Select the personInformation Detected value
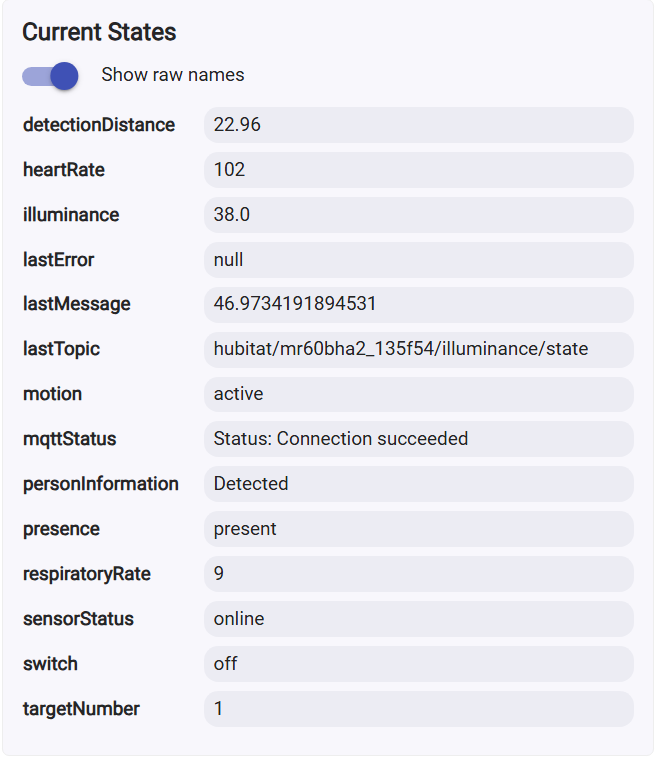Image resolution: width=667 pixels, height=757 pixels. click(x=418, y=484)
